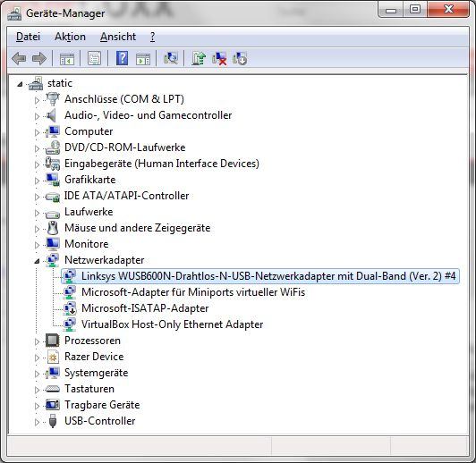476x463 pixels.
Task: Expand the Computer category arrow
Action: point(37,132)
